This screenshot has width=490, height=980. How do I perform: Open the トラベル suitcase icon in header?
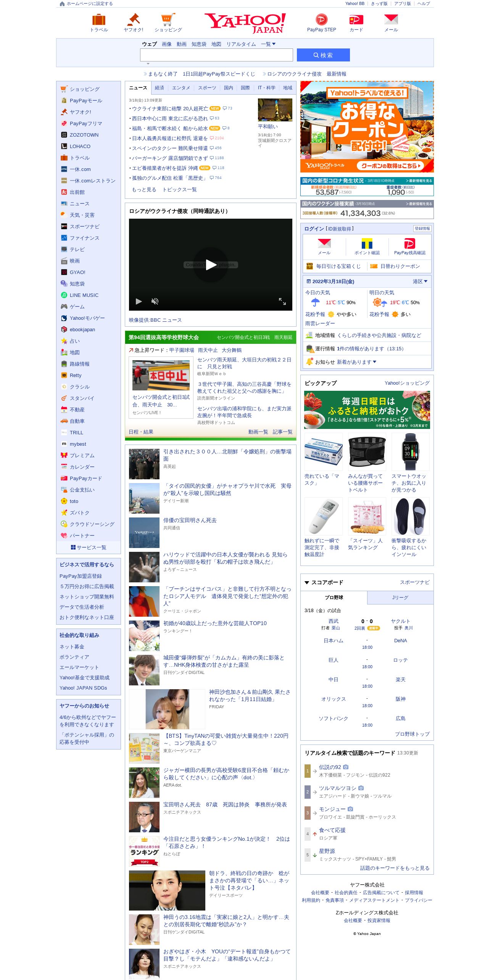click(x=99, y=19)
